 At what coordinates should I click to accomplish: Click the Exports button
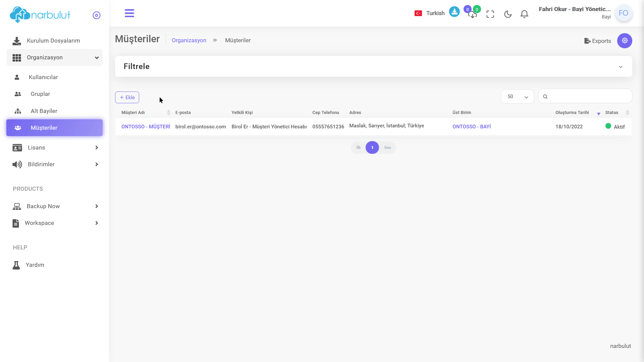(x=597, y=41)
